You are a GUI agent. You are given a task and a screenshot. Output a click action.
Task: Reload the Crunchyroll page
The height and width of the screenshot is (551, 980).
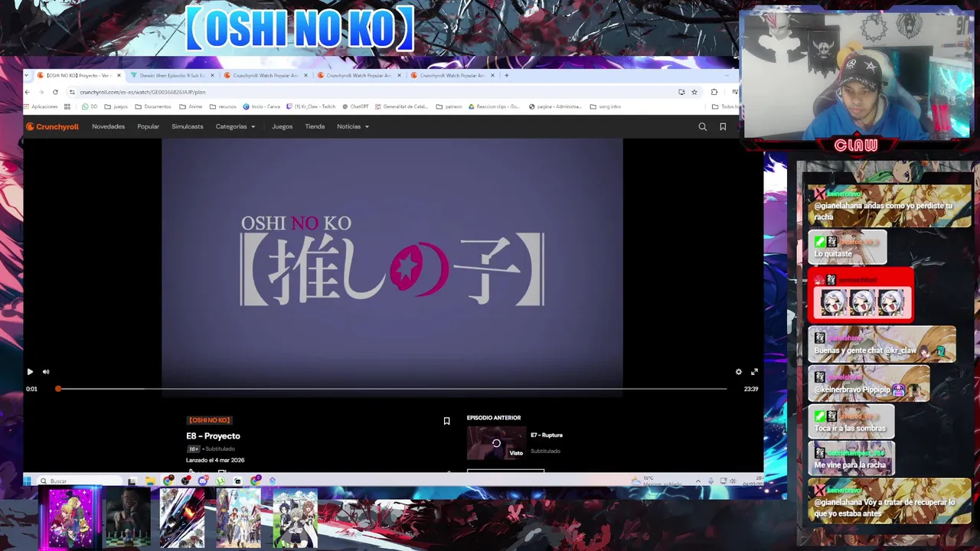tap(55, 92)
